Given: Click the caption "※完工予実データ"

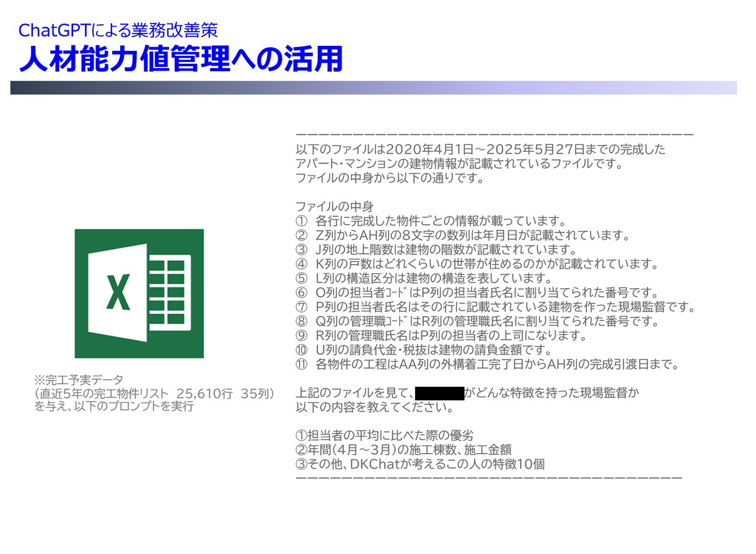Looking at the screenshot, I should tap(79, 380).
